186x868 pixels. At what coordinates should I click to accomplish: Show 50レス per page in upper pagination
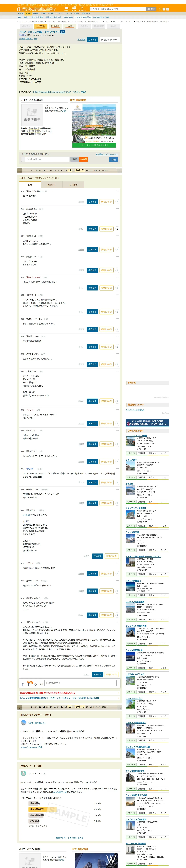(89, 171)
